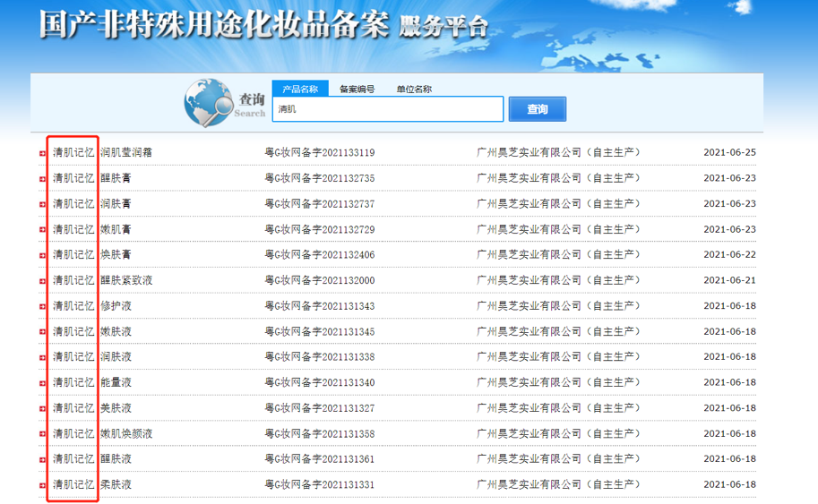The width and height of the screenshot is (818, 504).
Task: Open product 清肌记忆 美肤液
Action: pos(91,407)
